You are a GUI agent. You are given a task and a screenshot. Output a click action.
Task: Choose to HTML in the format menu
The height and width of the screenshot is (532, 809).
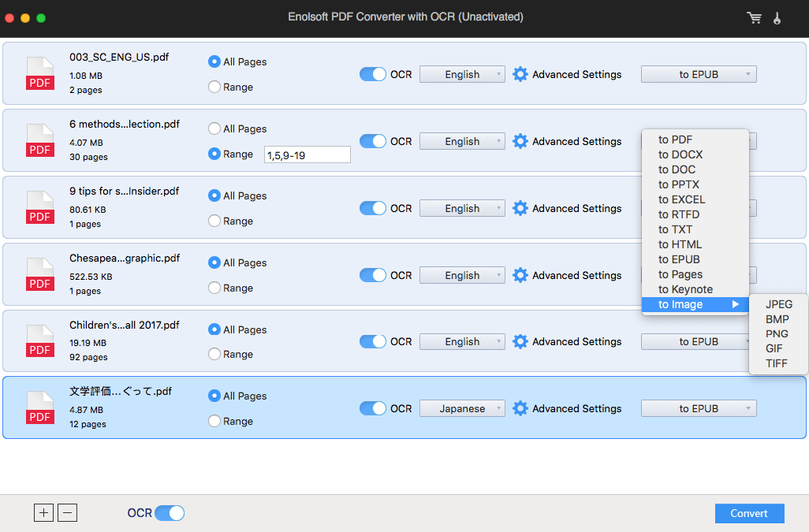695,244
